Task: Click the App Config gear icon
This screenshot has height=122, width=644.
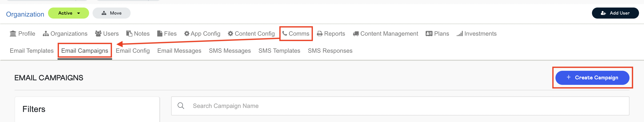Action: (187, 34)
